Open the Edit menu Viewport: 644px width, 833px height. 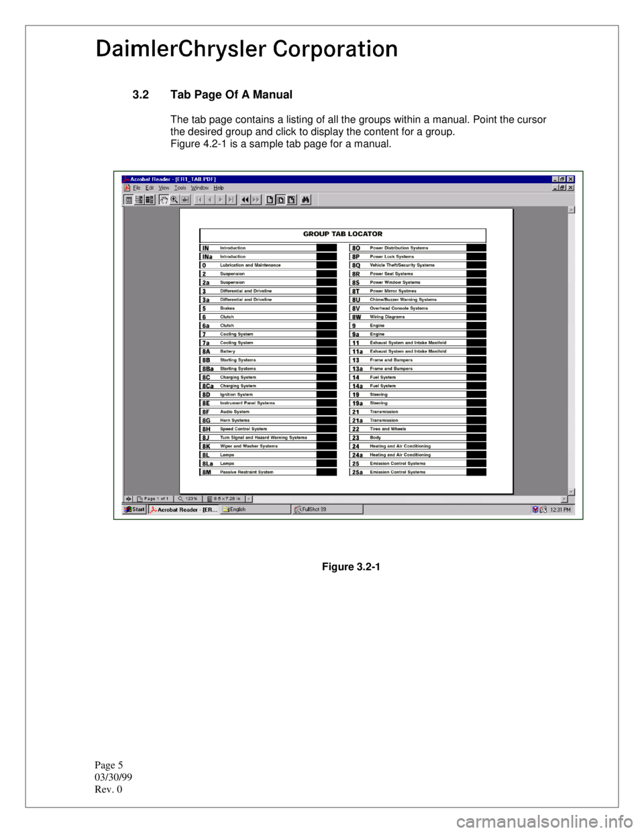coord(150,188)
